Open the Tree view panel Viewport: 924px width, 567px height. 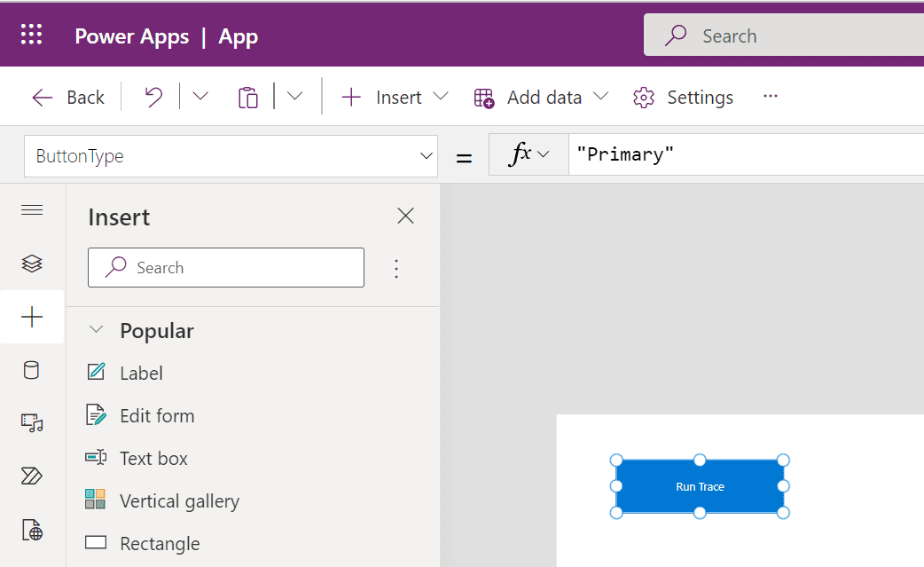[x=32, y=264]
